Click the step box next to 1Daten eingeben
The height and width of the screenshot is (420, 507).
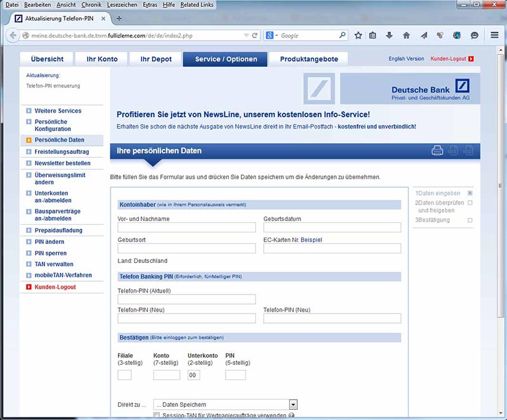(x=470, y=193)
